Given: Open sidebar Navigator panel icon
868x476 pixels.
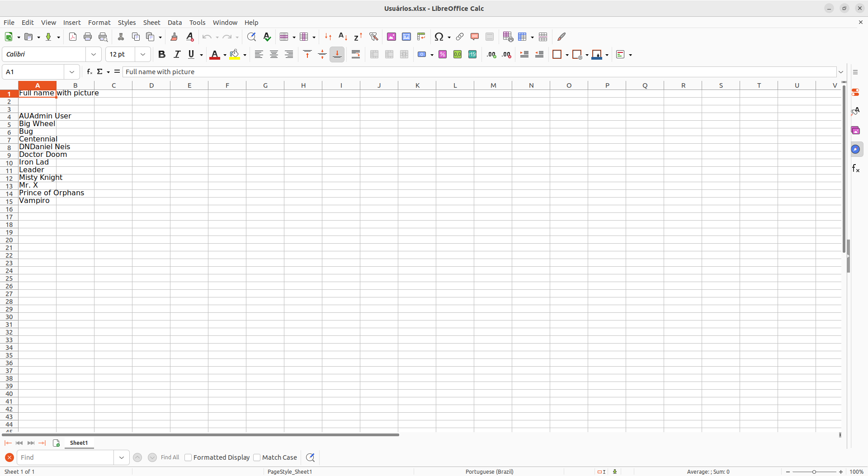Looking at the screenshot, I should (x=856, y=149).
